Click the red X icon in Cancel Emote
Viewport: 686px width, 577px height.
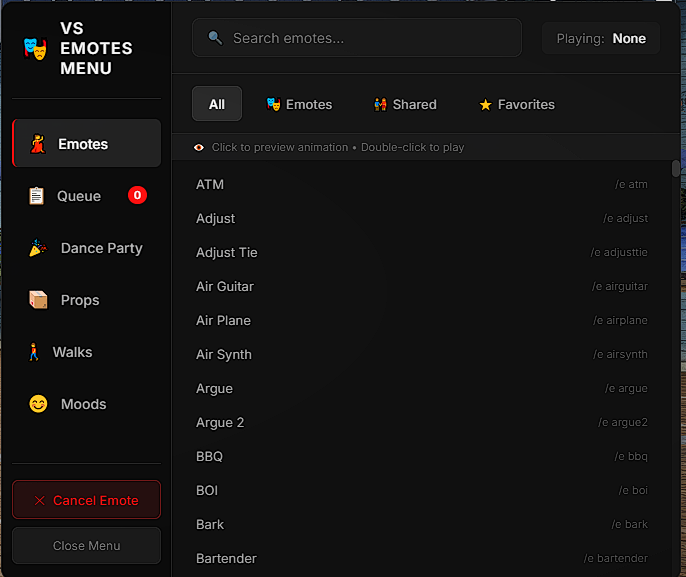click(x=39, y=500)
